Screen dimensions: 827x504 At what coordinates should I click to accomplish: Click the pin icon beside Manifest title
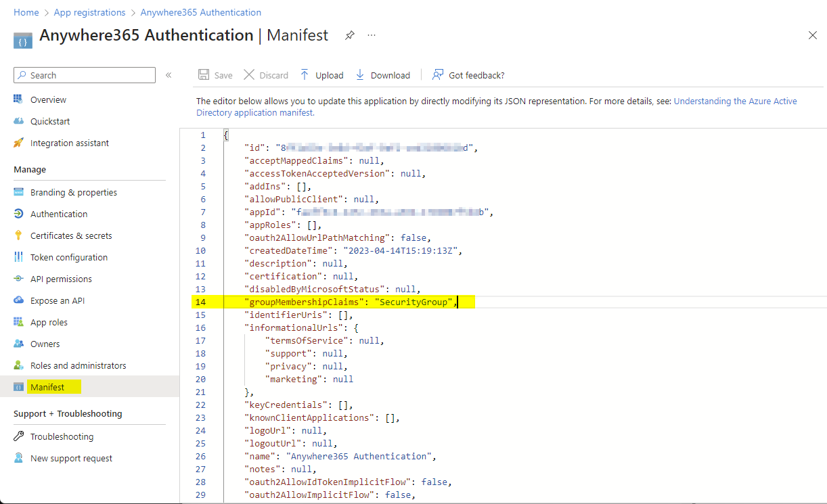click(350, 35)
